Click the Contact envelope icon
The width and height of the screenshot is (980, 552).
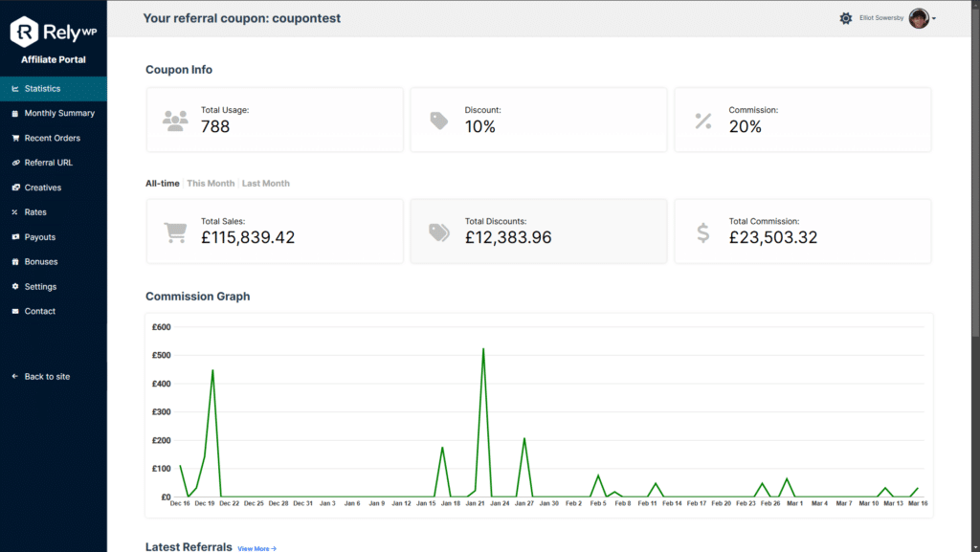(x=15, y=311)
